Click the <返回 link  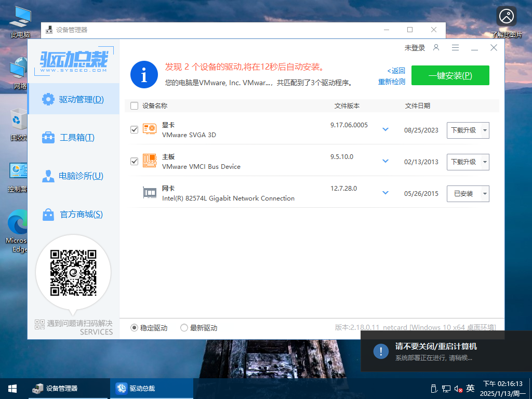(396, 71)
